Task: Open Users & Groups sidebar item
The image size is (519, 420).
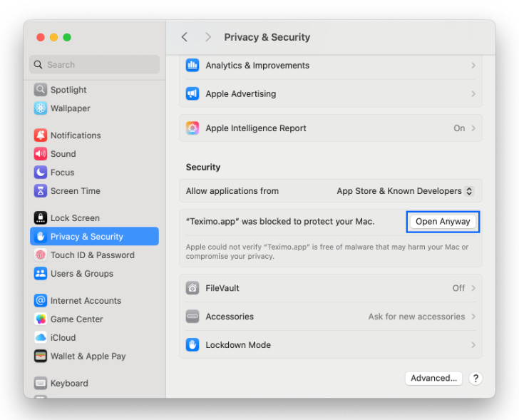Action: pos(81,274)
